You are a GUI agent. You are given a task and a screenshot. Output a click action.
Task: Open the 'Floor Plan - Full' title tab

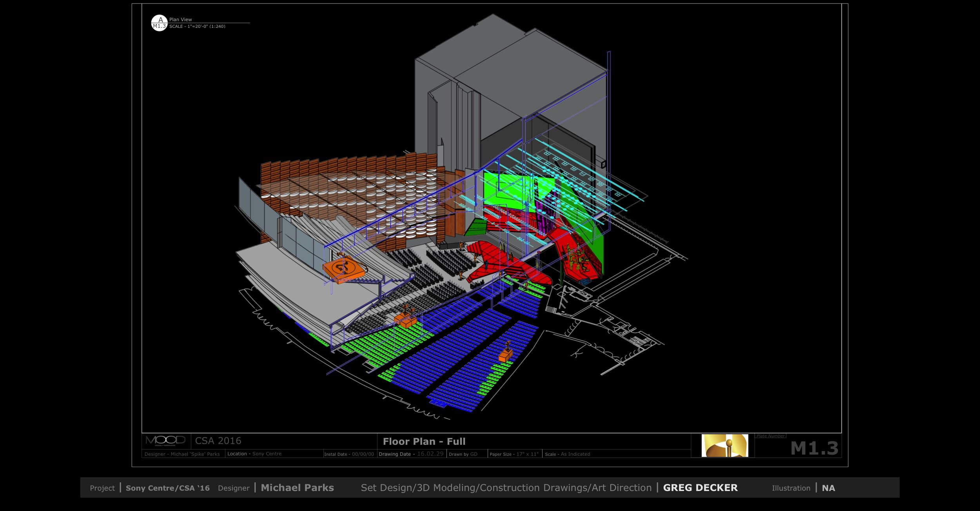click(424, 441)
